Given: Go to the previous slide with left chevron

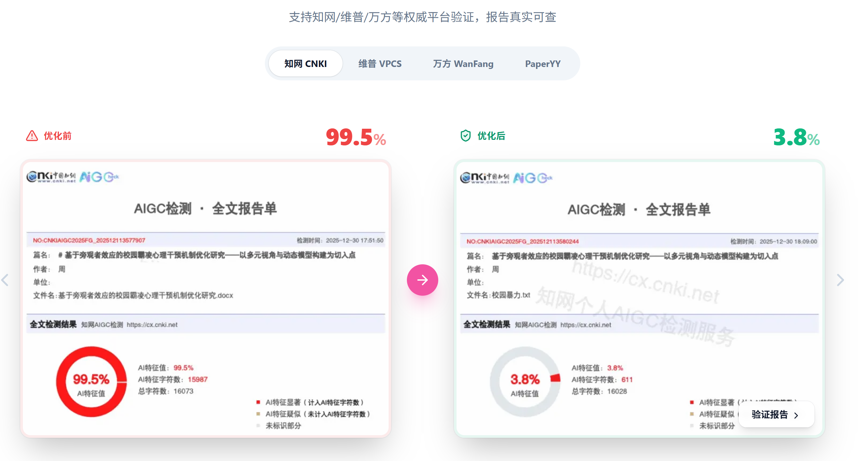Looking at the screenshot, I should 5,280.
